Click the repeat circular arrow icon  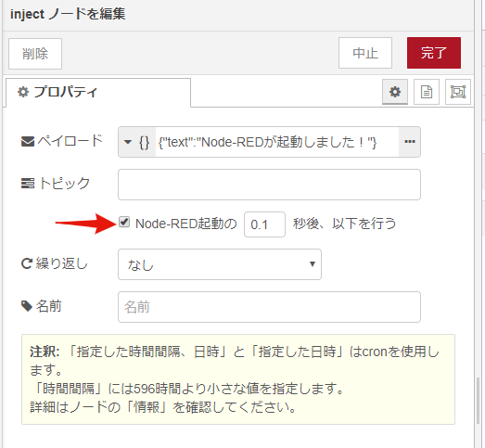point(27,263)
